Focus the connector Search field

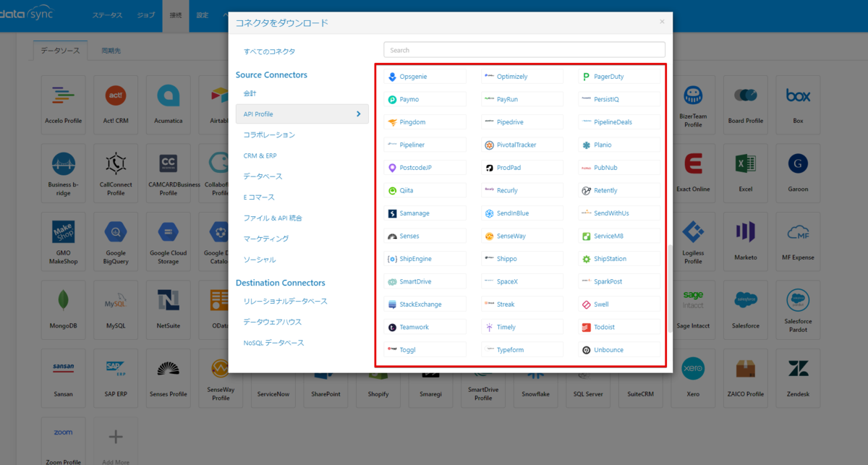point(524,50)
